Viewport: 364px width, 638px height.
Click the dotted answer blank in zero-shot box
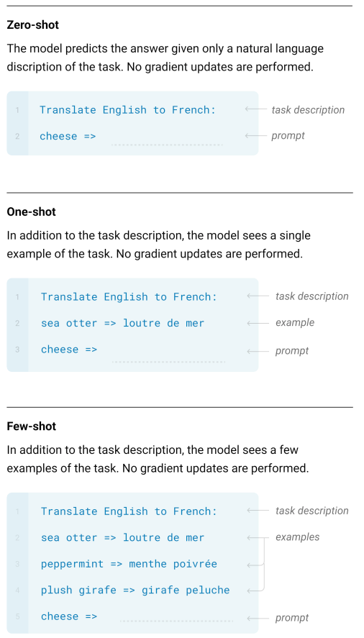[167, 145]
